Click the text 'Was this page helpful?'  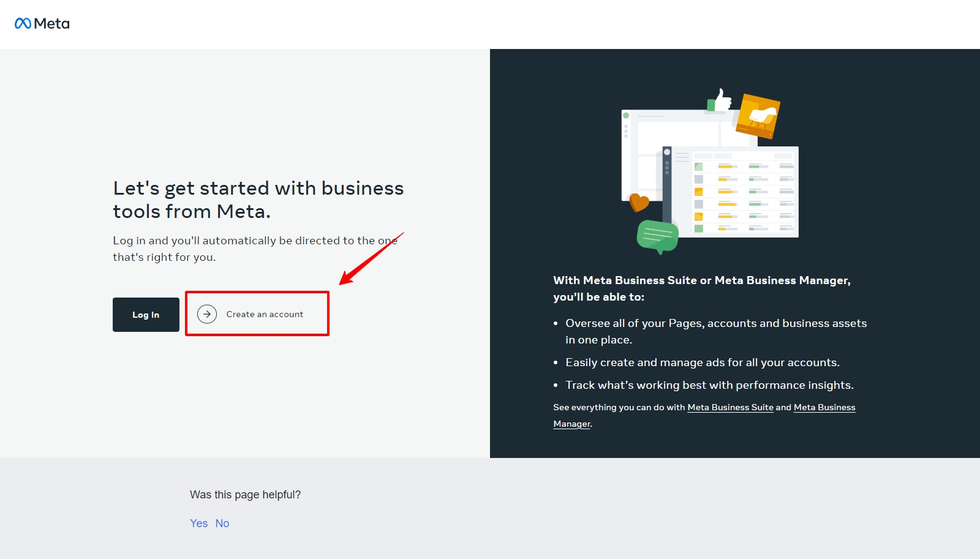245,495
